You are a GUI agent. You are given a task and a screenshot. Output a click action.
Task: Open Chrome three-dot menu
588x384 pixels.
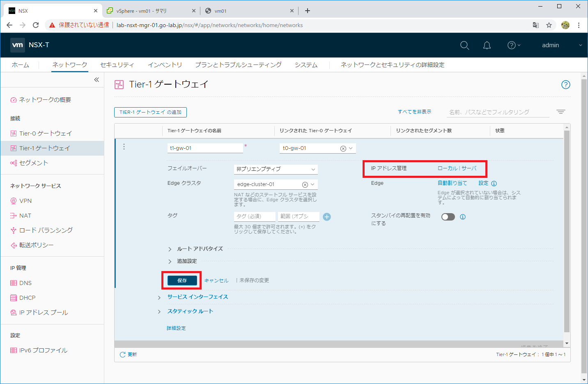pos(579,25)
